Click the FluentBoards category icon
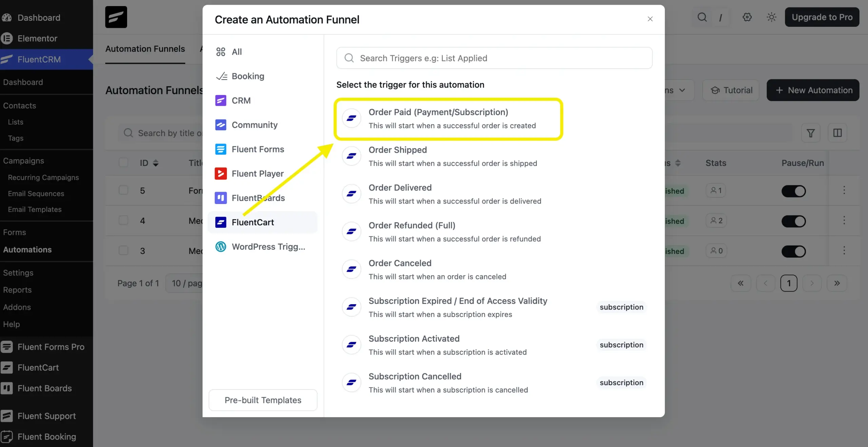 pyautogui.click(x=221, y=198)
